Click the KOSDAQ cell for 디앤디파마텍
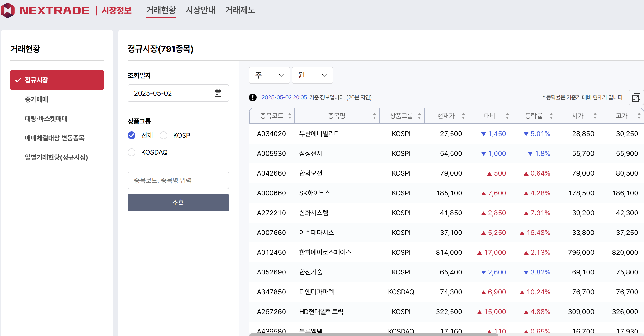Screen dimensions: 644x336 point(401,292)
